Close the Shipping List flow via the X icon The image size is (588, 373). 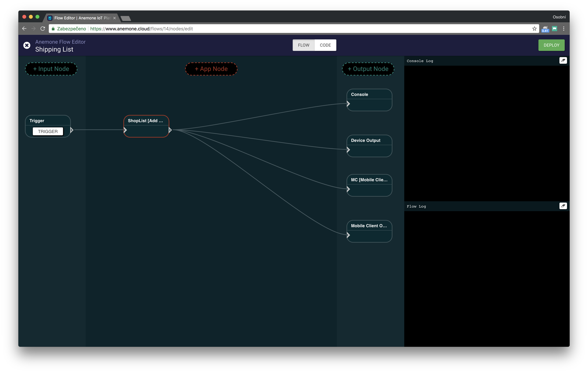pos(27,45)
